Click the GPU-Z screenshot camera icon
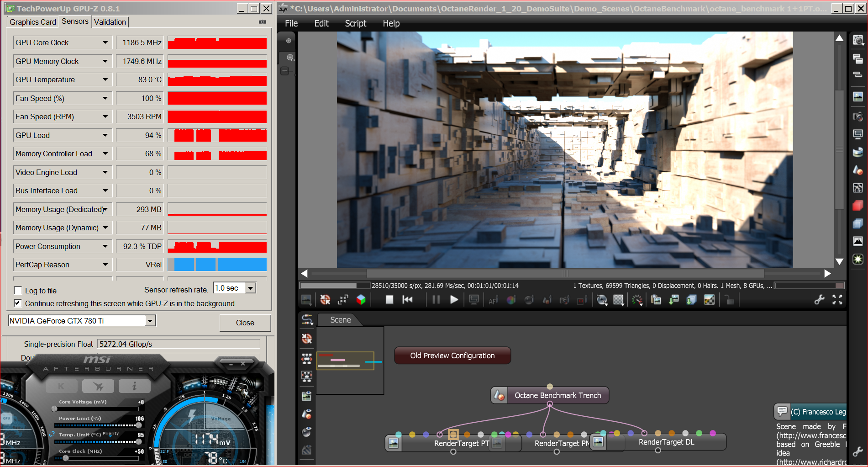868x467 pixels. pos(263,21)
